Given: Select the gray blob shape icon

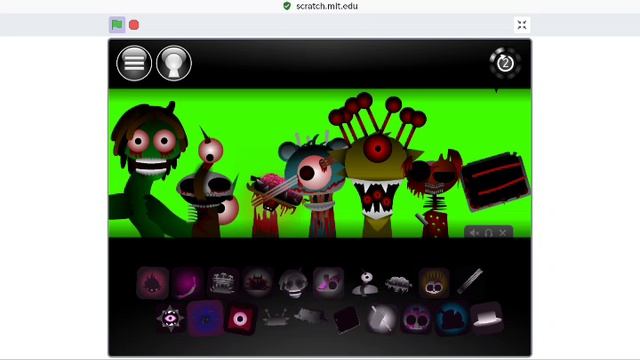Looking at the screenshot, I should pos(311,316).
